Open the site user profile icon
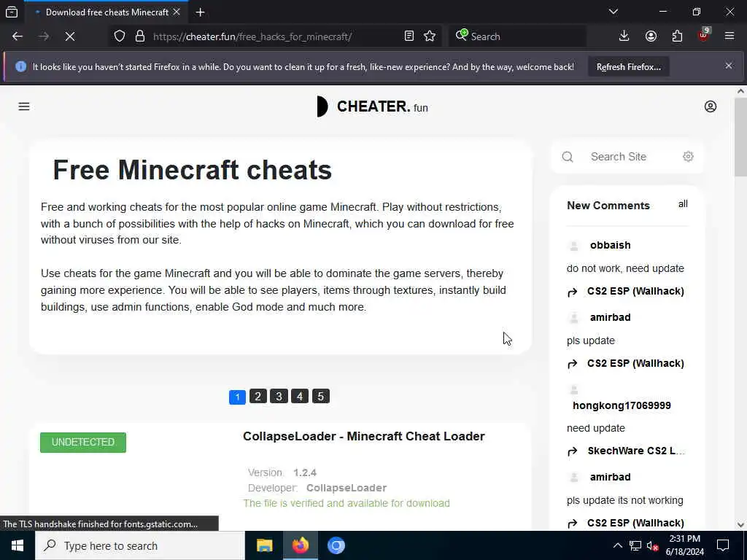The width and height of the screenshot is (747, 560). (x=711, y=106)
